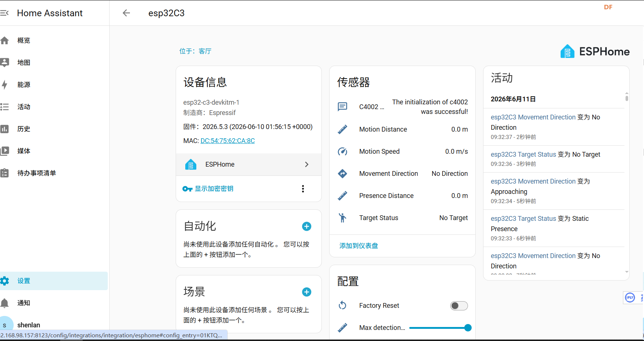Click the Target Status walking-person icon
The image size is (644, 341).
coord(342,218)
